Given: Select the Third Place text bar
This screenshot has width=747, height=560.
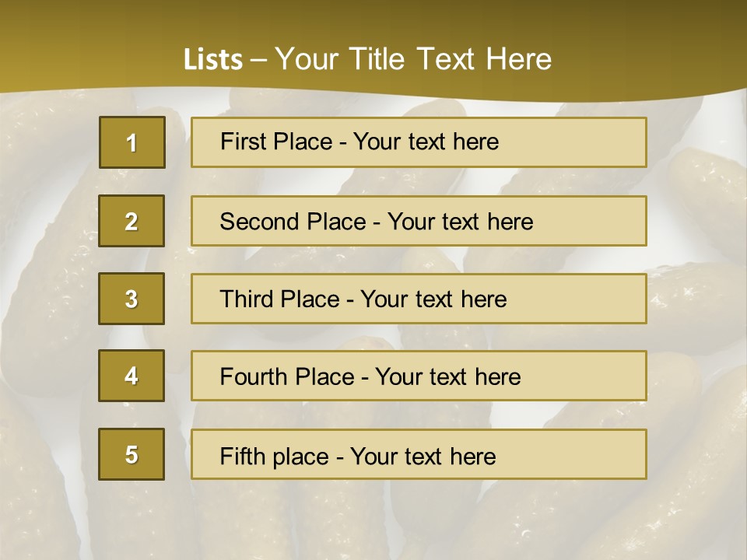Looking at the screenshot, I should [x=419, y=299].
